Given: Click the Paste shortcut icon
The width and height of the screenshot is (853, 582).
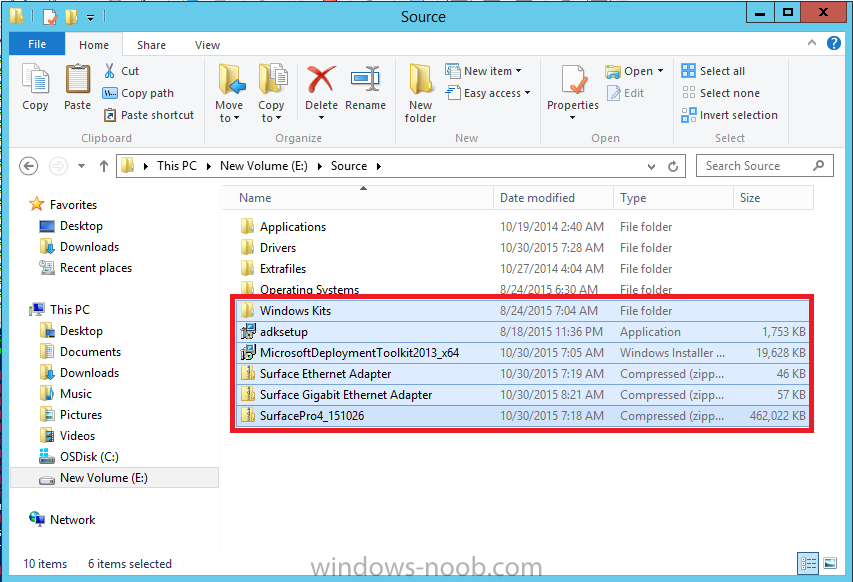Looking at the screenshot, I should coord(110,115).
